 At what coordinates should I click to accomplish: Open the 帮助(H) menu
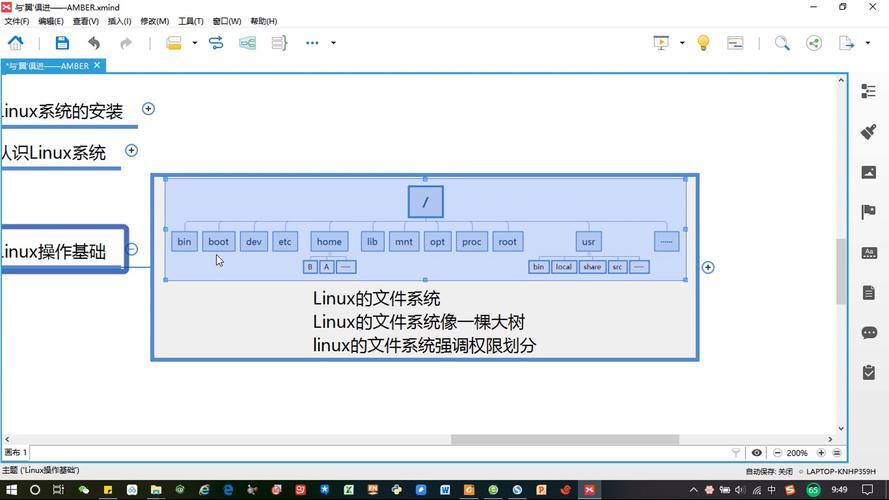(x=264, y=21)
